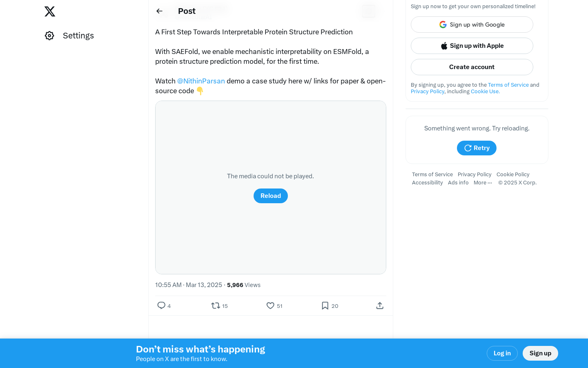Log in from bottom banner
This screenshot has height=368, width=588.
coord(502,353)
